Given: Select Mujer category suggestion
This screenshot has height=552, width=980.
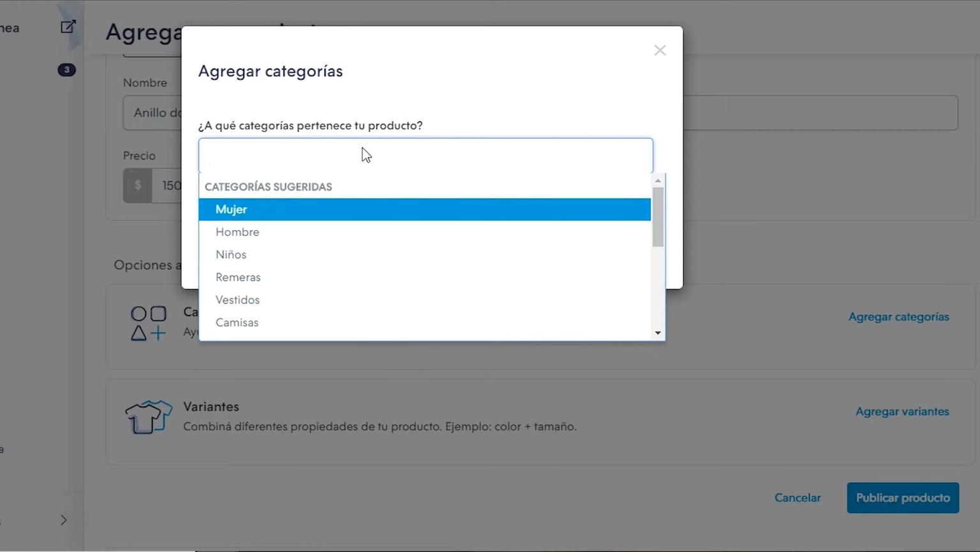Looking at the screenshot, I should tap(425, 210).
